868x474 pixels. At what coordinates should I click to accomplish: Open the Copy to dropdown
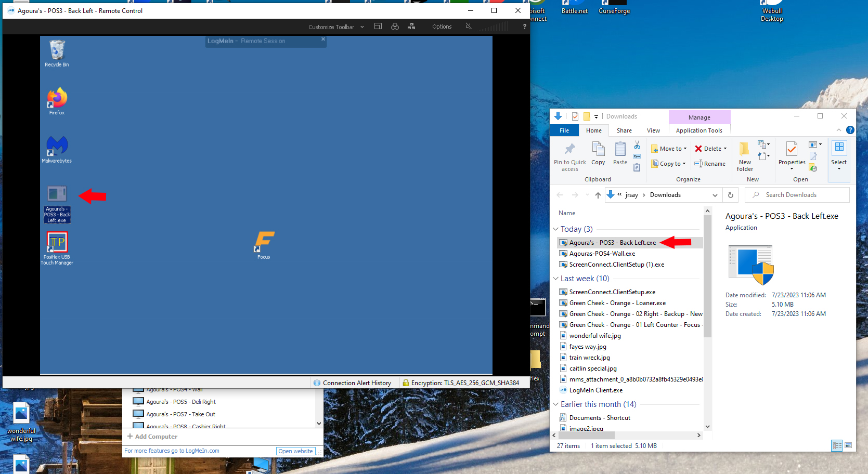[669, 164]
